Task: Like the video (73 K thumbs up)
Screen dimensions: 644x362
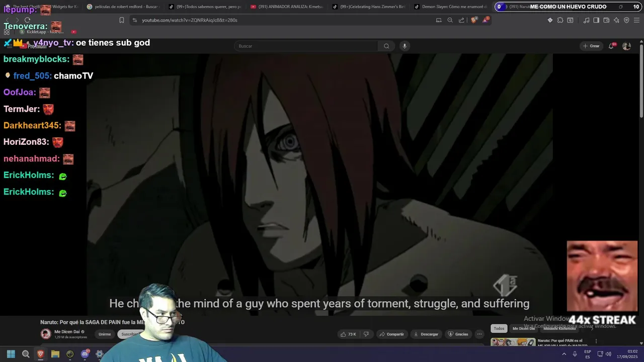Action: pyautogui.click(x=349, y=334)
